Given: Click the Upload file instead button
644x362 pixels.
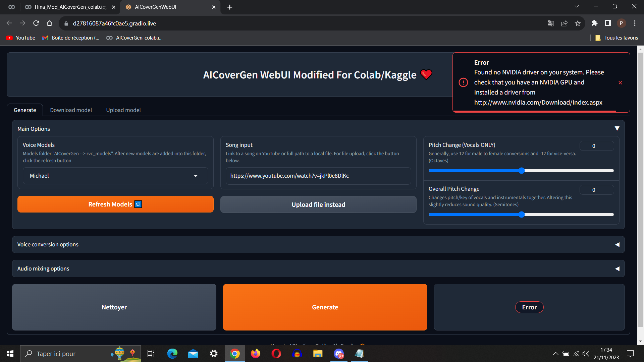Looking at the screenshot, I should 318,204.
